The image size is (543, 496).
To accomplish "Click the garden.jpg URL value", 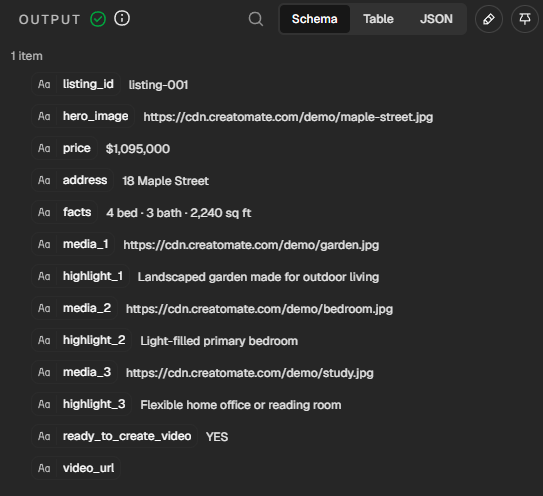I will click(251, 245).
